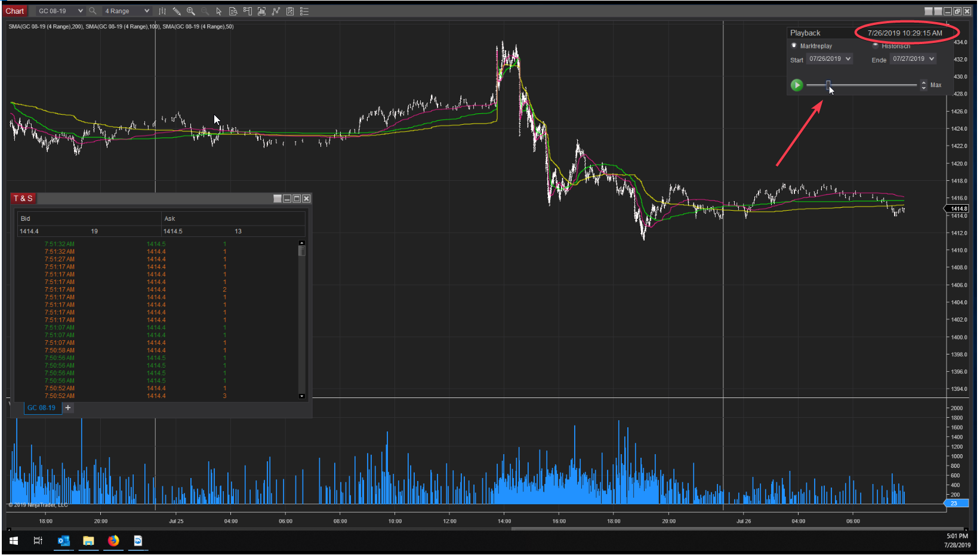
Task: Click the SMA indicator label text
Action: point(121,26)
